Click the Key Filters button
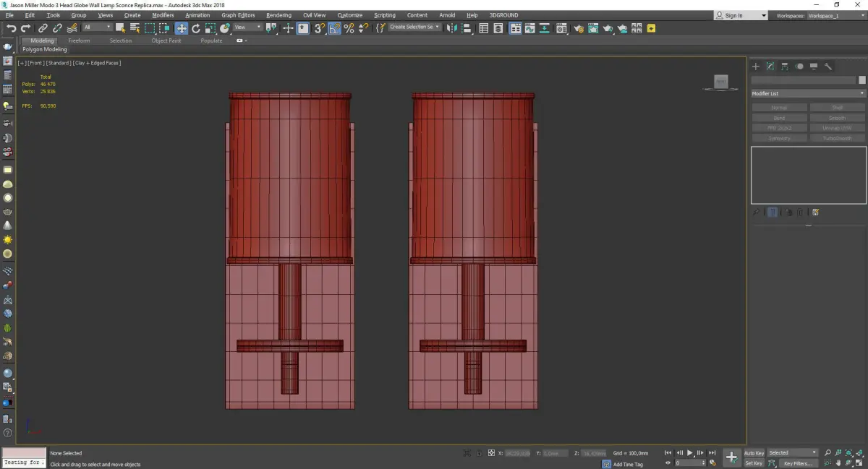 [x=798, y=463]
